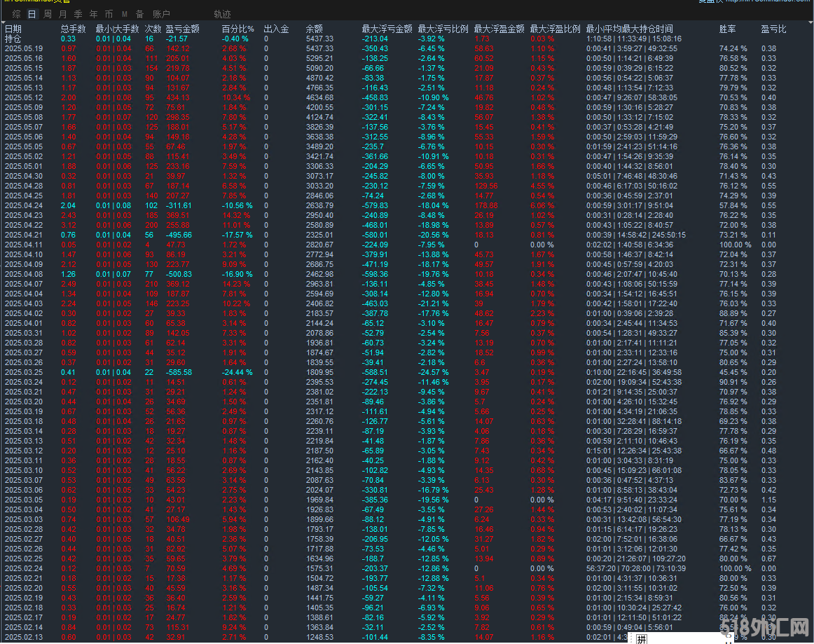Select the 持仓 row label
The image size is (814, 644).
(x=13, y=39)
